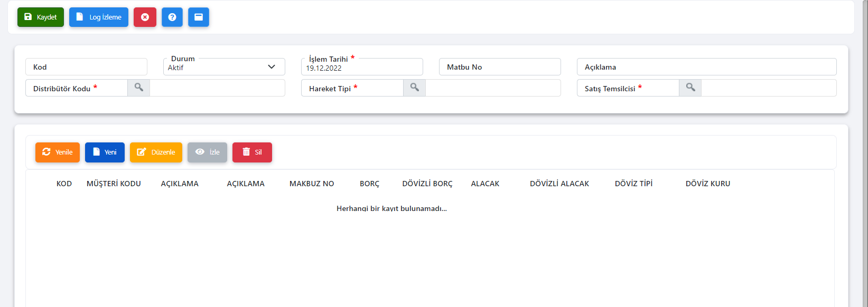View record using the İzle eye button

207,152
